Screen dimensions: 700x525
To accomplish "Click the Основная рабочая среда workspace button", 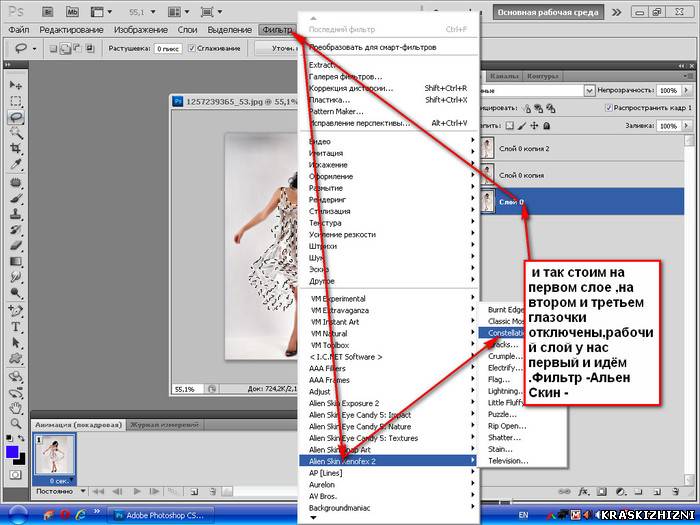I will [548, 12].
